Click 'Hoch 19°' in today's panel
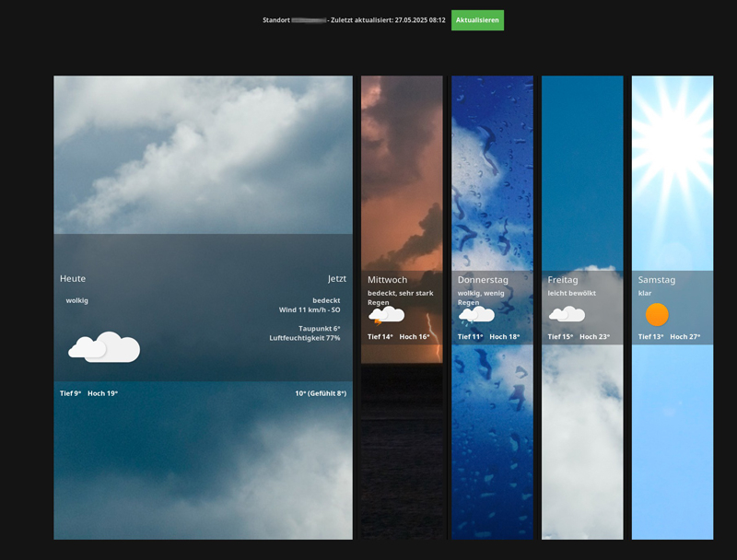Viewport: 737px width, 560px height. point(102,393)
